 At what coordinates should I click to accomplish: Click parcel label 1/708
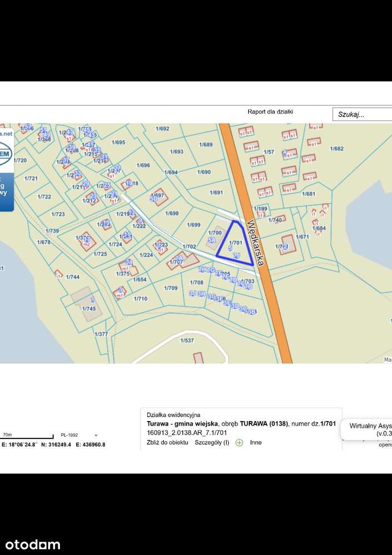tap(197, 282)
